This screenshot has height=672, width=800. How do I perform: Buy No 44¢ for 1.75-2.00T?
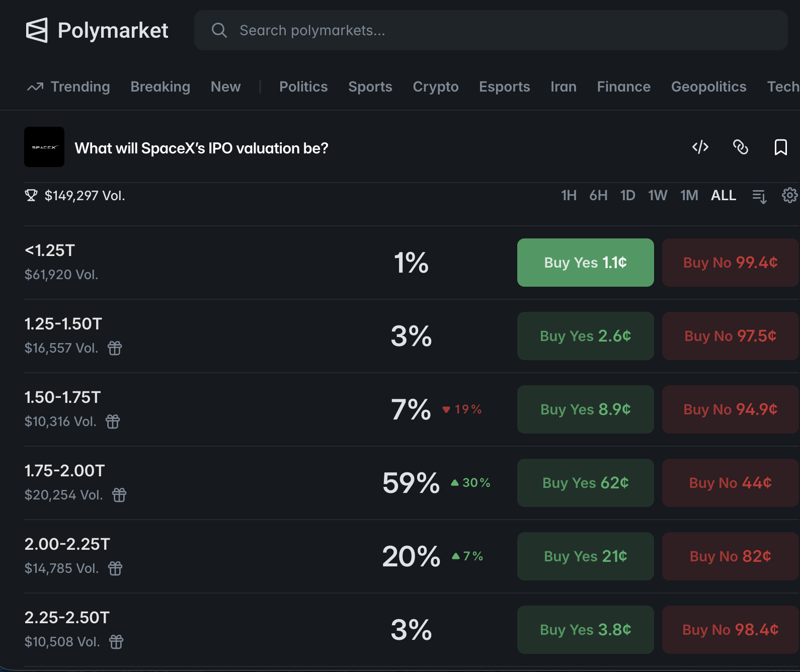point(731,483)
